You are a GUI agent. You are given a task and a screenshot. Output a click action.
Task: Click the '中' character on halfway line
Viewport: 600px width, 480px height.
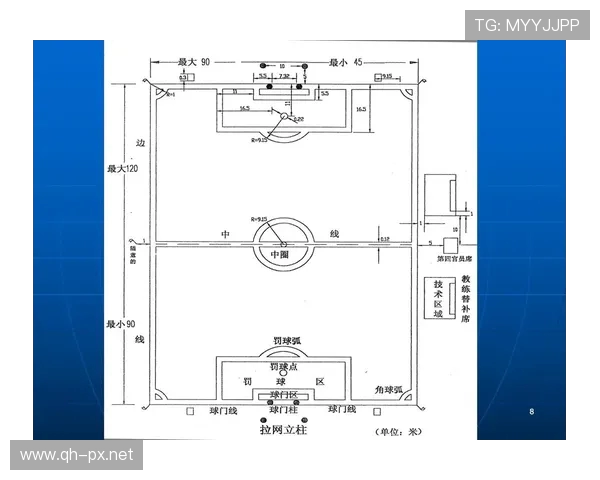[x=225, y=234]
